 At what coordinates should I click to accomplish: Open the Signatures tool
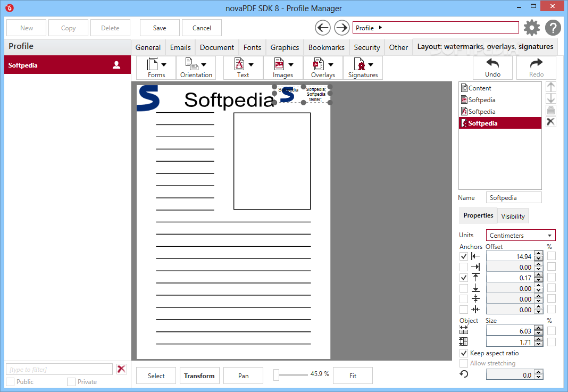pyautogui.click(x=363, y=68)
